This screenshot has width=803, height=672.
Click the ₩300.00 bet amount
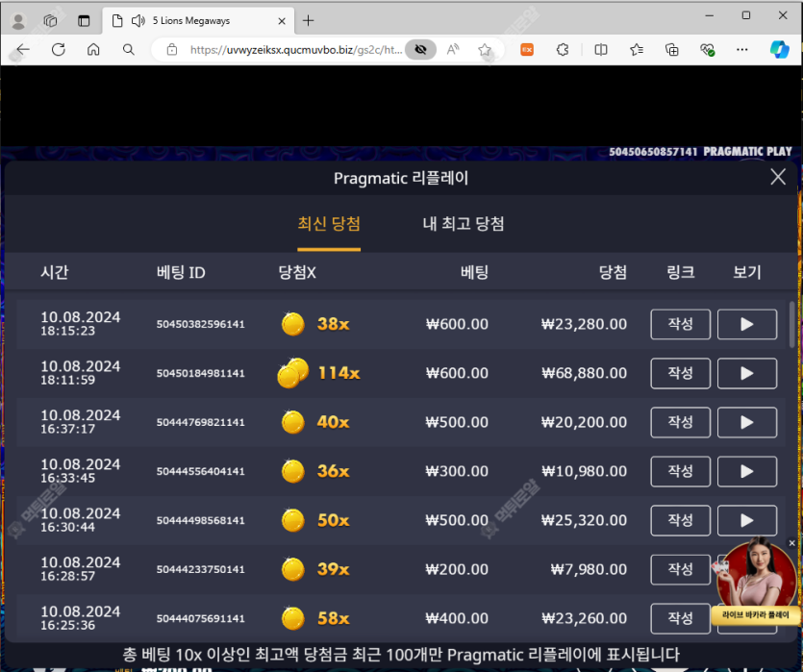(x=457, y=471)
